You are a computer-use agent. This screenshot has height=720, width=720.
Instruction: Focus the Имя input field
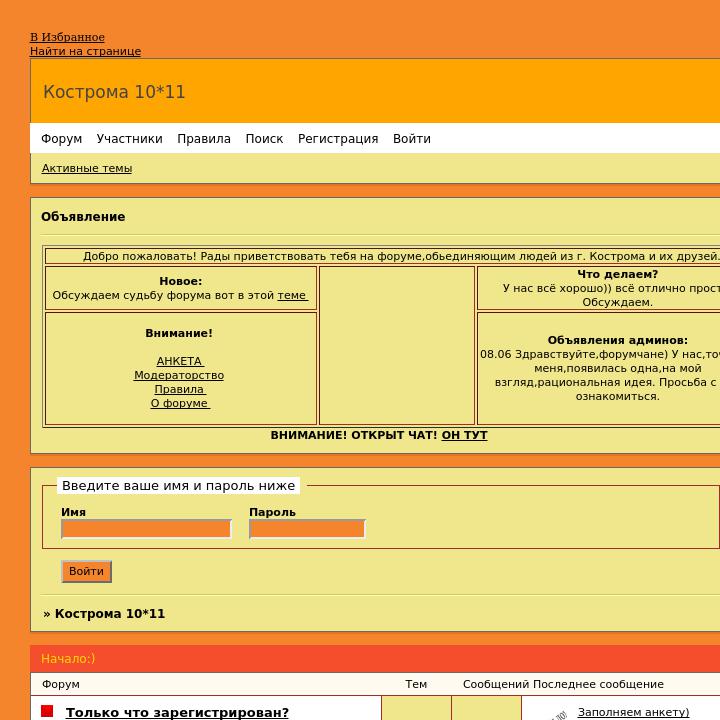pos(146,529)
